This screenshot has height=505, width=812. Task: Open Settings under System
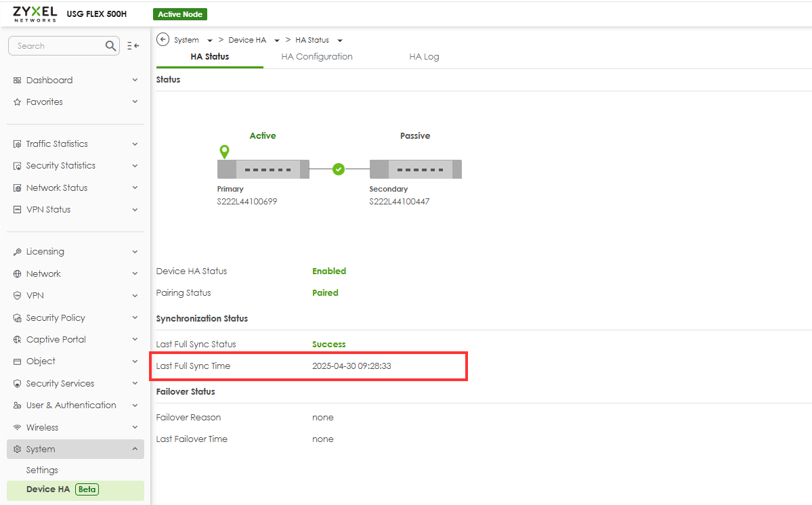coord(42,470)
